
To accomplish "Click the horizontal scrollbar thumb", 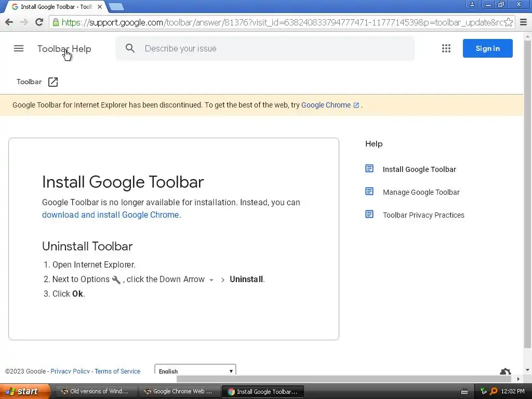I will click(344, 379).
